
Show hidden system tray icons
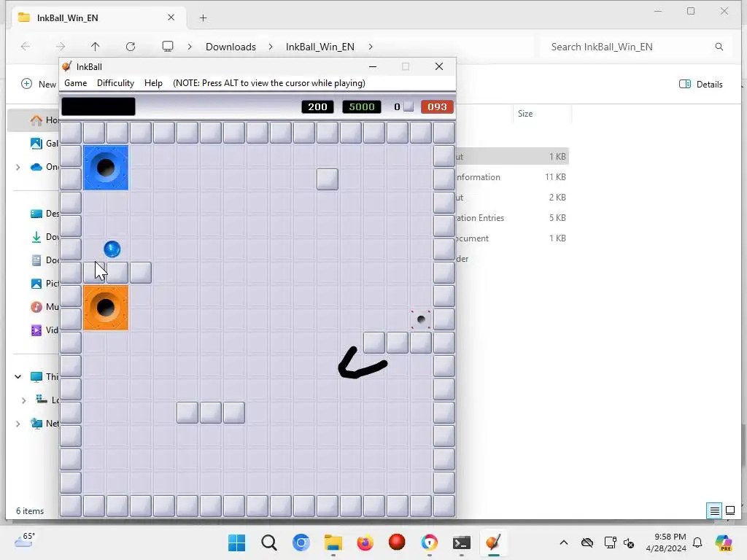(564, 542)
